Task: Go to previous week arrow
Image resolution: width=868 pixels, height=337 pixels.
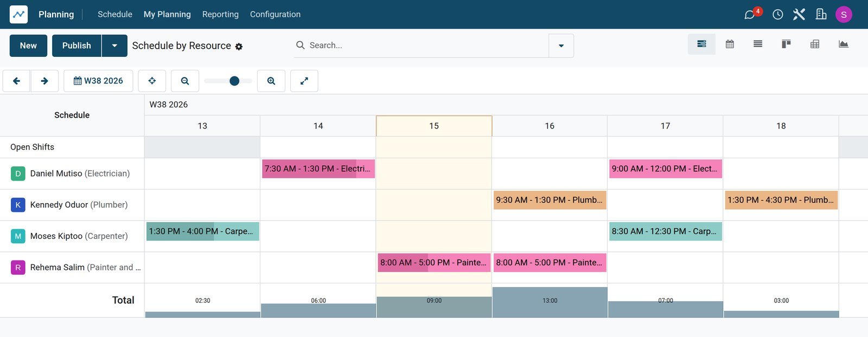Action: point(16,81)
